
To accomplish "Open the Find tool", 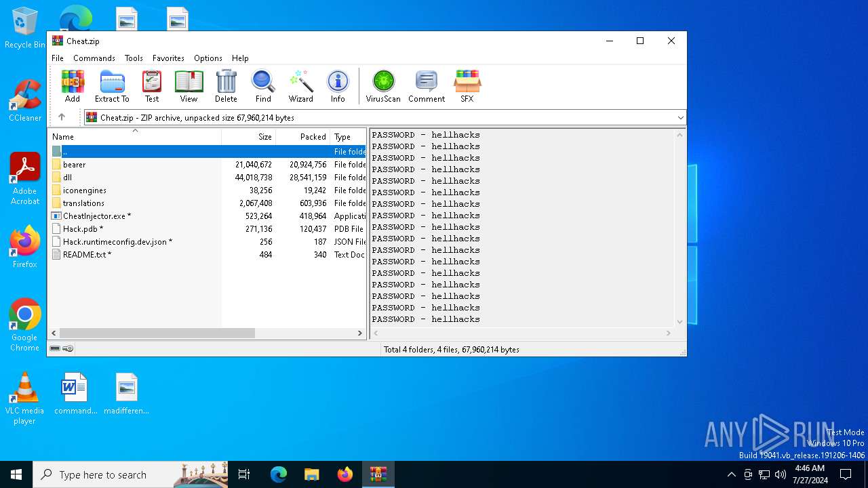I will coord(263,86).
